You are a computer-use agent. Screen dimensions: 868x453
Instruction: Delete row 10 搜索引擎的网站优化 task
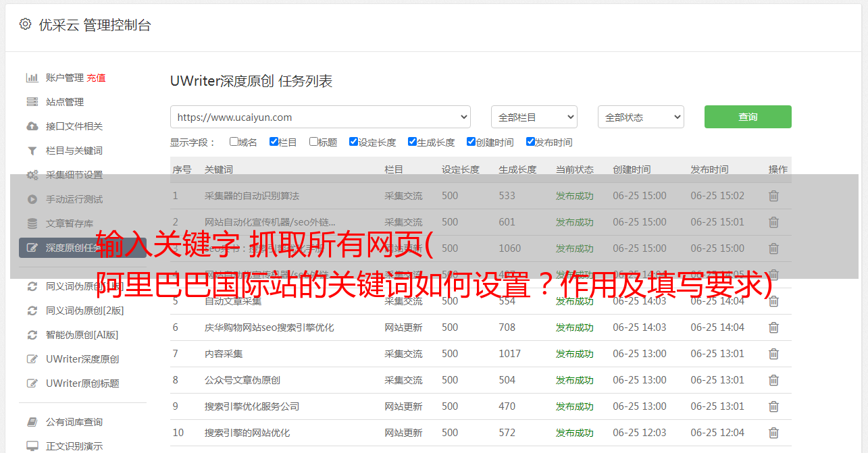coord(773,433)
